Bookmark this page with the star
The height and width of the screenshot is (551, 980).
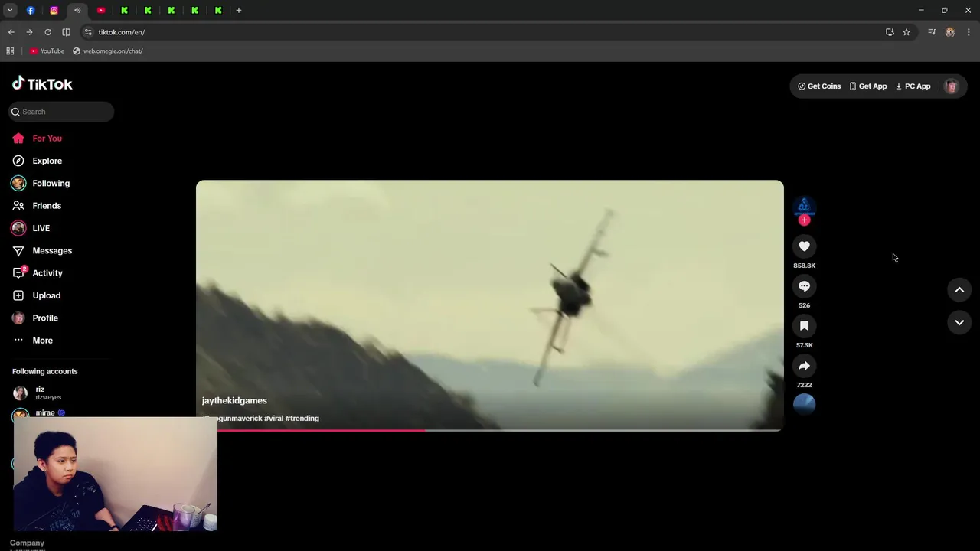[906, 32]
